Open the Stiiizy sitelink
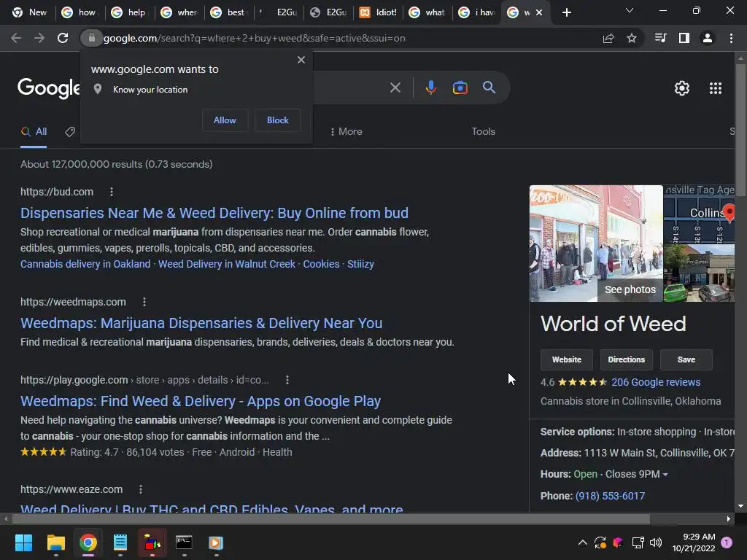Viewport: 747px width, 560px height. (x=360, y=264)
